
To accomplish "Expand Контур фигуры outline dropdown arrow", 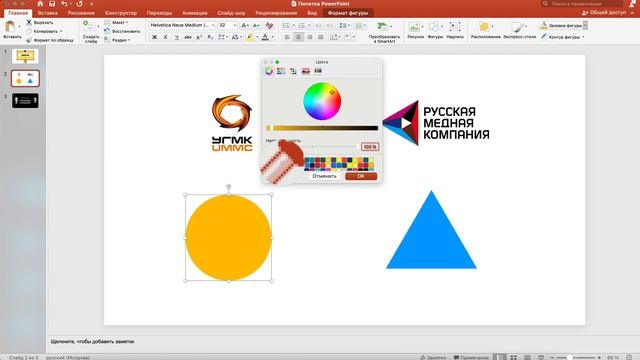I will coord(583,37).
